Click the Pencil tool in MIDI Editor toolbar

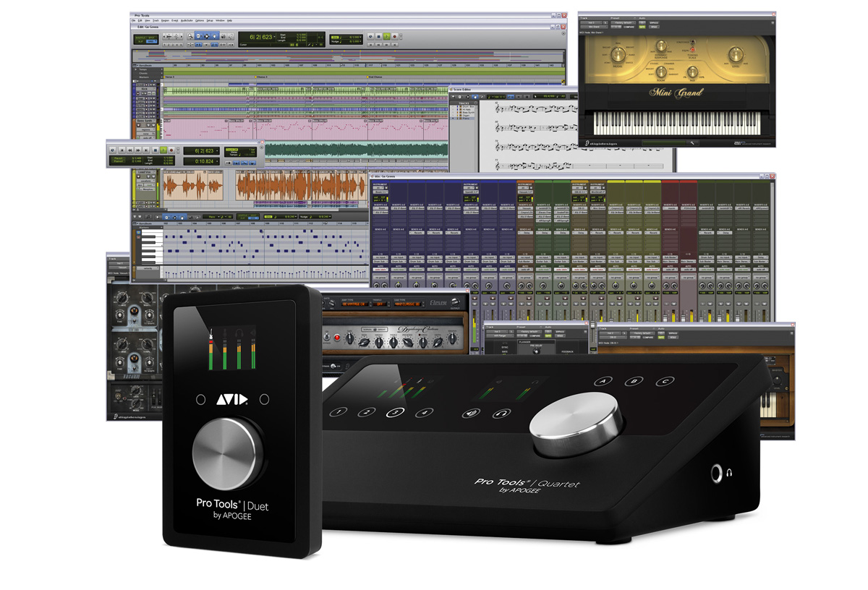(197, 217)
